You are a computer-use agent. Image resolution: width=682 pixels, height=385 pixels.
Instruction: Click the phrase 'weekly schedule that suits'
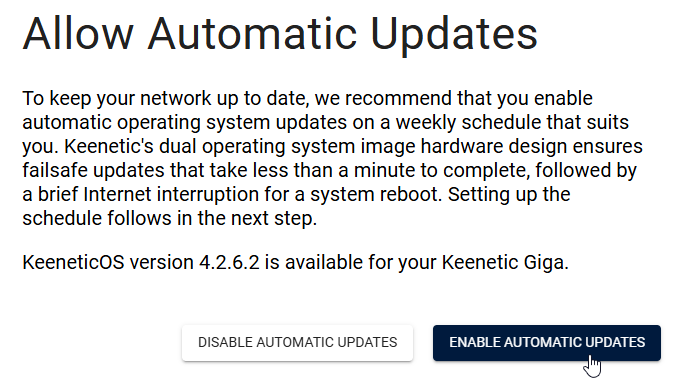pyautogui.click(x=512, y=123)
